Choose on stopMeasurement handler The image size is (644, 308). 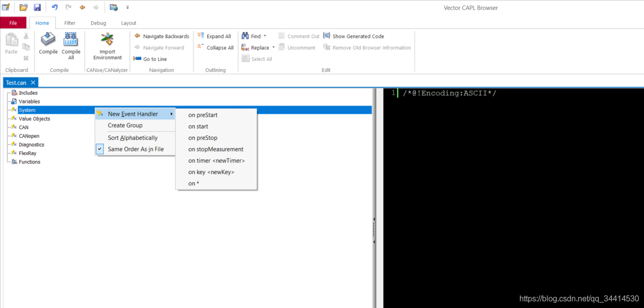tap(216, 149)
